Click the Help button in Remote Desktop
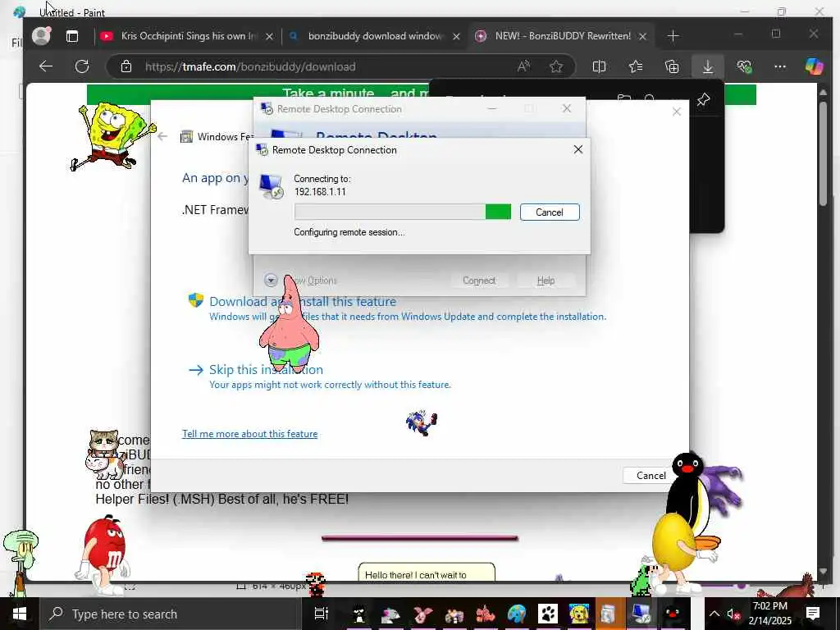The width and height of the screenshot is (840, 630). (546, 281)
